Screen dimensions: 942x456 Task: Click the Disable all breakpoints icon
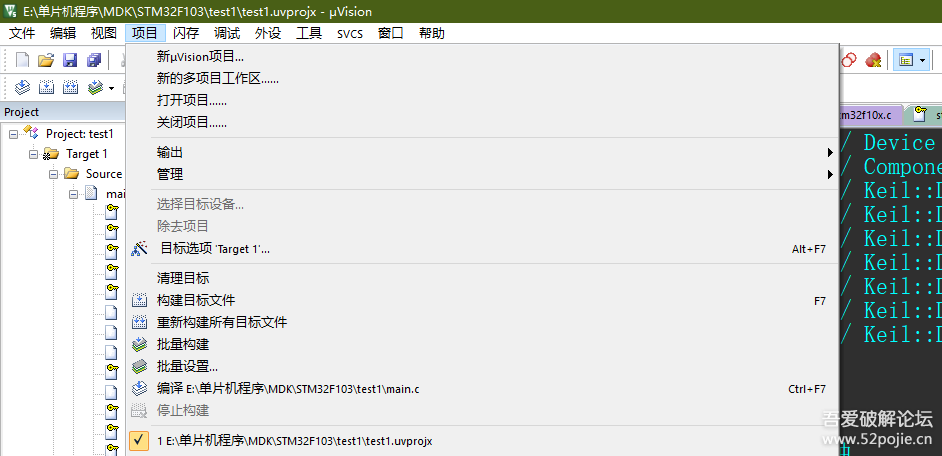[849, 59]
